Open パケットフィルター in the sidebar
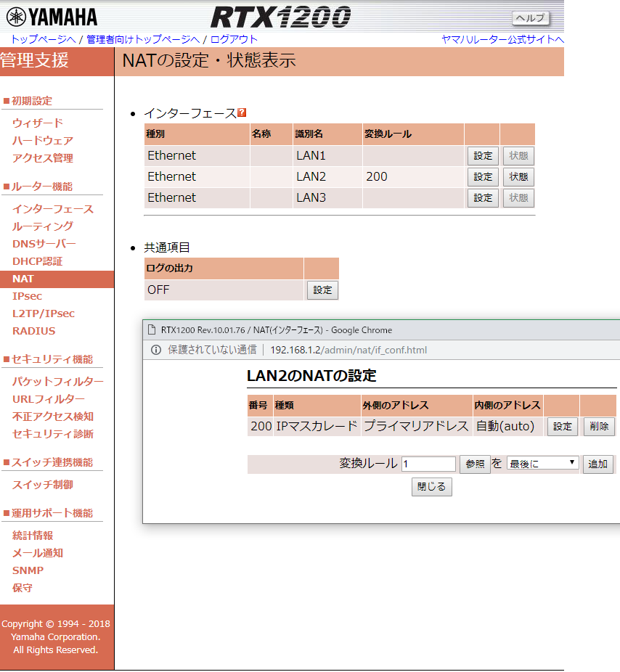This screenshot has height=672, width=620. click(58, 382)
